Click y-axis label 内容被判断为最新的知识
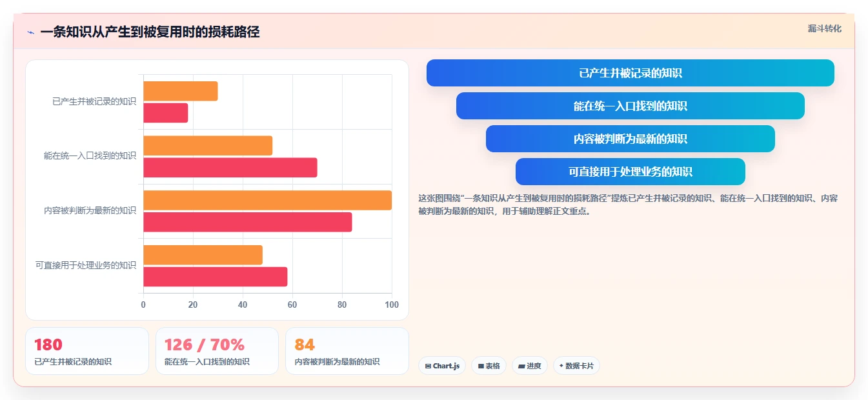The image size is (868, 400). pos(90,211)
